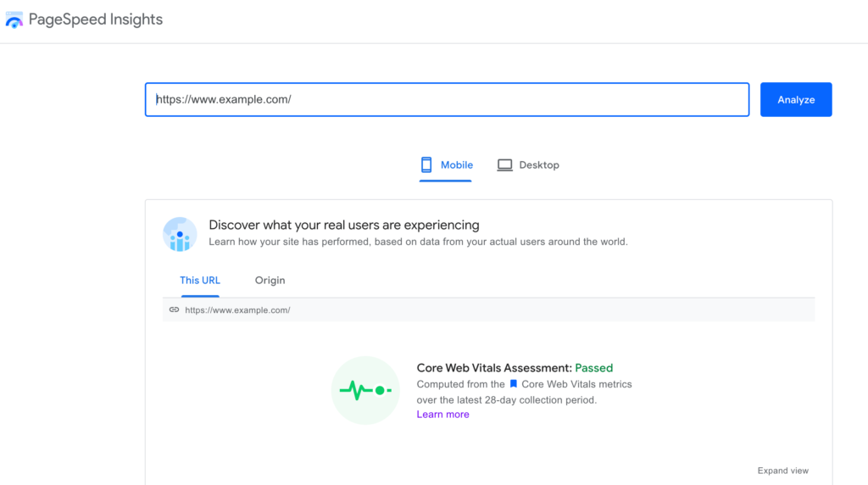868x485 pixels.
Task: Click the '28-day collection period' text
Action: click(541, 399)
